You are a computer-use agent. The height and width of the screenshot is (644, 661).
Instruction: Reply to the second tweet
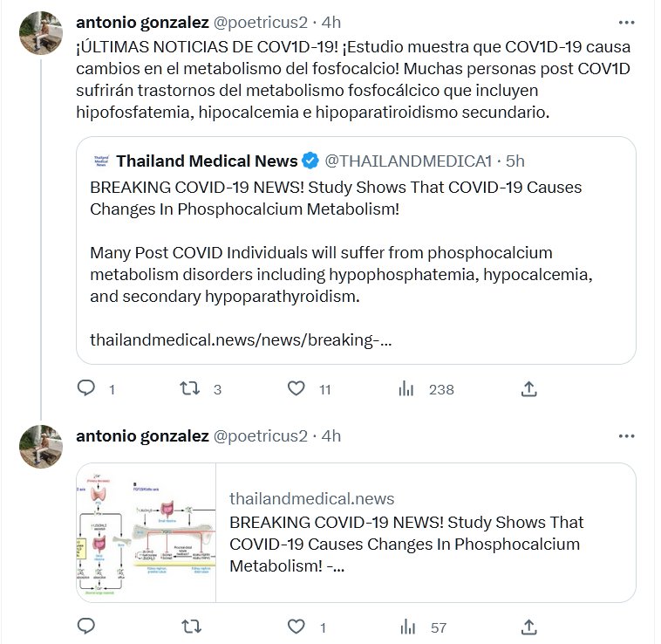(86, 626)
